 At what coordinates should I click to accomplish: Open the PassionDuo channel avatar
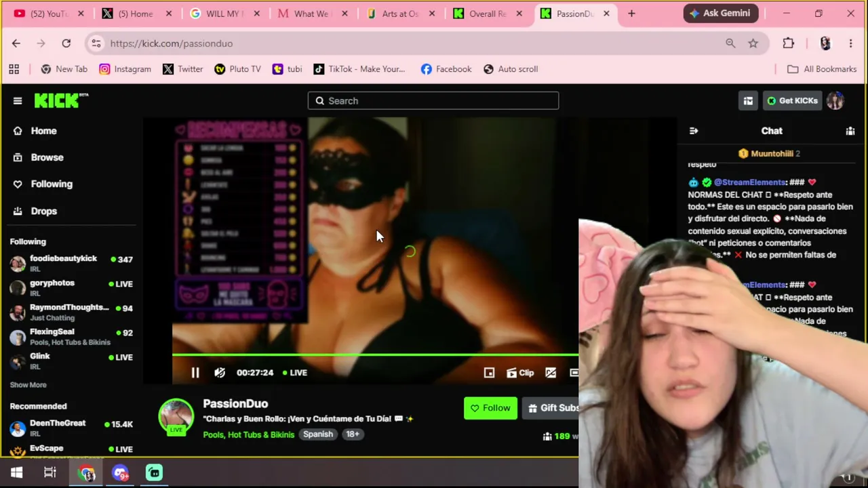pos(176,416)
